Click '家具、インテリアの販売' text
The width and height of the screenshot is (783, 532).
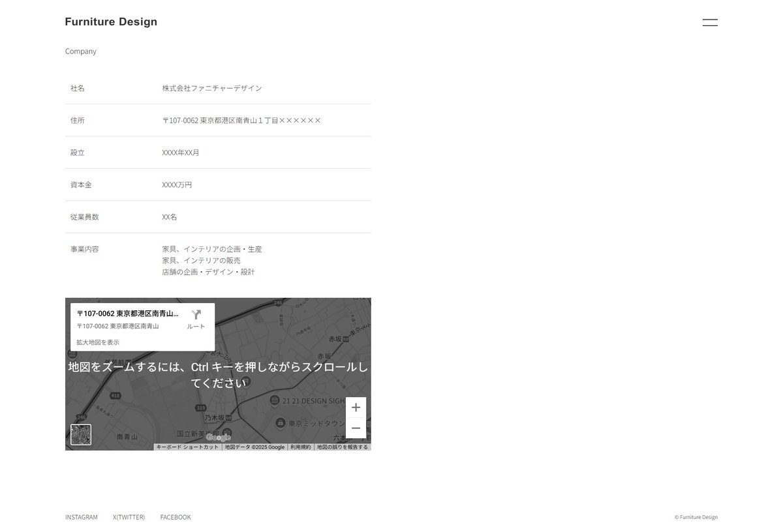point(201,260)
